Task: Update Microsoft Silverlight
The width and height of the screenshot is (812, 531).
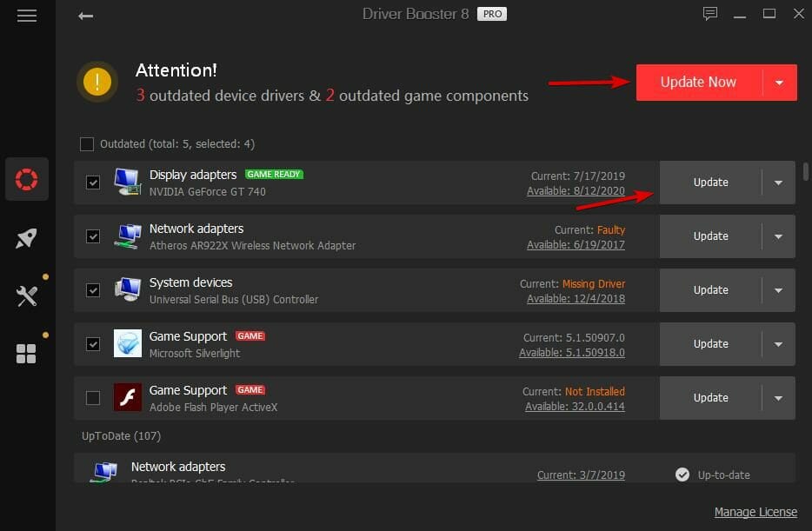Action: coord(710,343)
